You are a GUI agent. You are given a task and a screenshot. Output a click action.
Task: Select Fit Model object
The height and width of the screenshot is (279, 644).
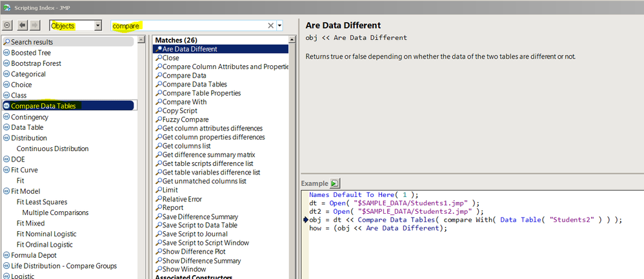pos(25,191)
